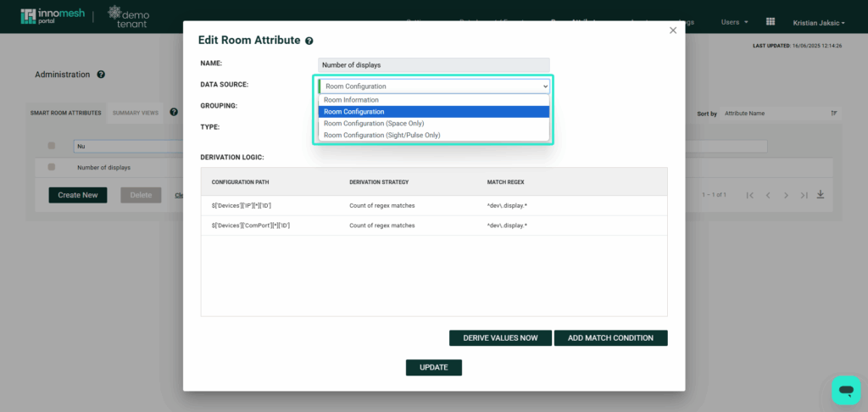
Task: Click Count of regex matches in IP row
Action: coord(382,205)
